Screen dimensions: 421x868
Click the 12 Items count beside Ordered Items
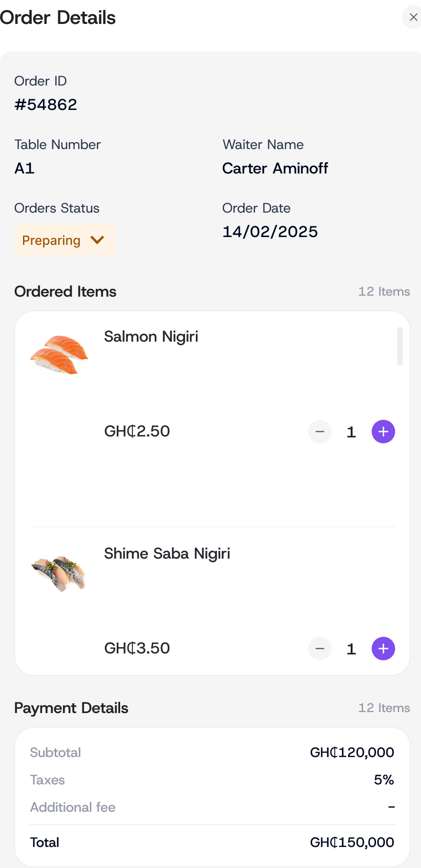click(384, 291)
